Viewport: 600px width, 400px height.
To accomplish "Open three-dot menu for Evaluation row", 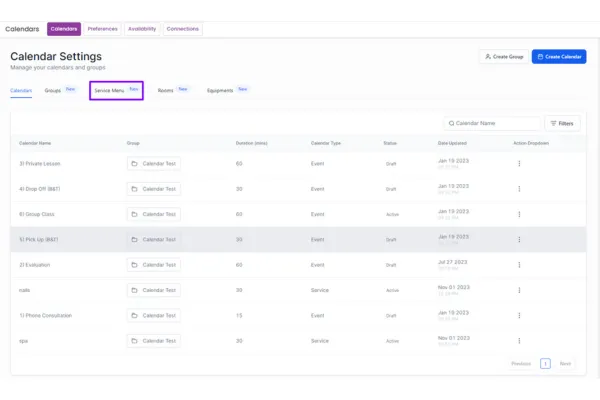I will point(519,265).
